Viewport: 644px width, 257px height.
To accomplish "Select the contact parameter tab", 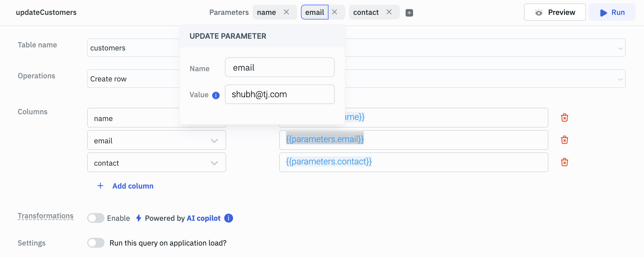I will coord(366,12).
